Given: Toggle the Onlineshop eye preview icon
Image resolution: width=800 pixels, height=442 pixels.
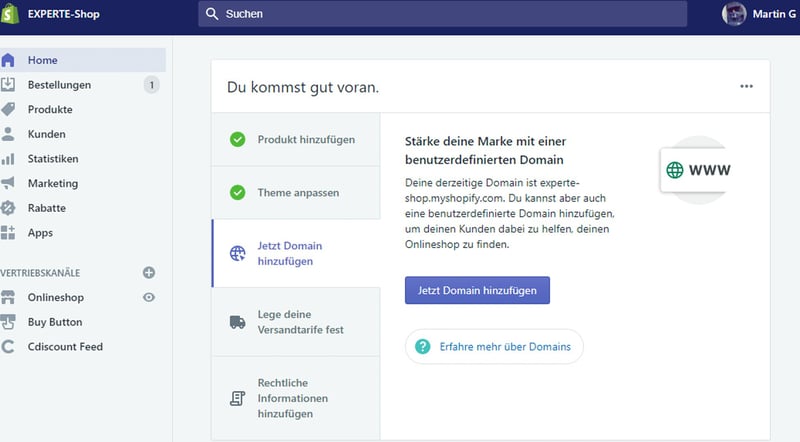Looking at the screenshot, I should pos(150,297).
